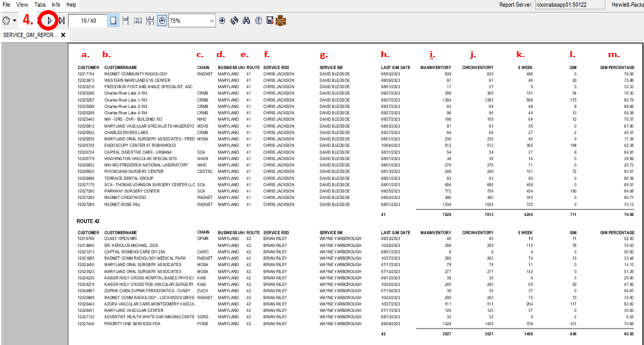The image size is (644, 345).
Task: Enable multi-page grid view
Action: click(x=150, y=21)
